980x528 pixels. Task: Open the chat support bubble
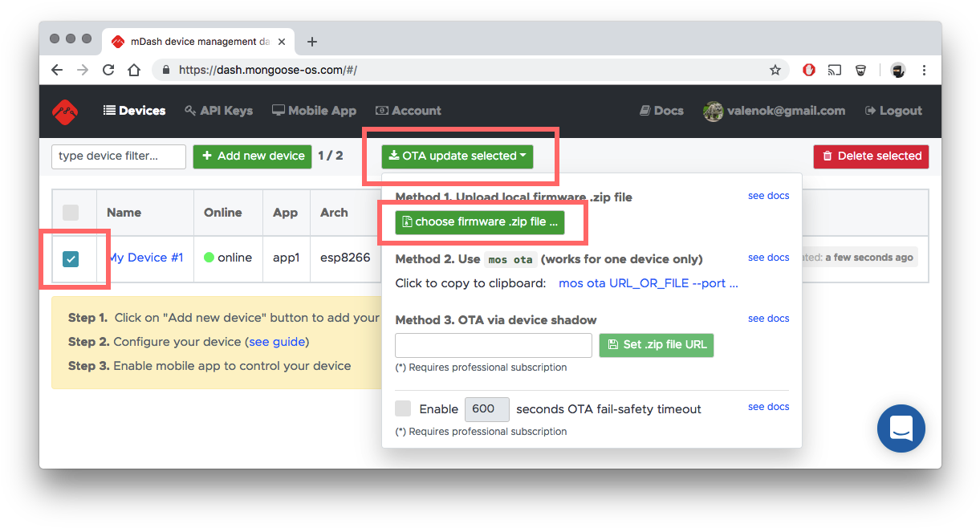pos(901,428)
